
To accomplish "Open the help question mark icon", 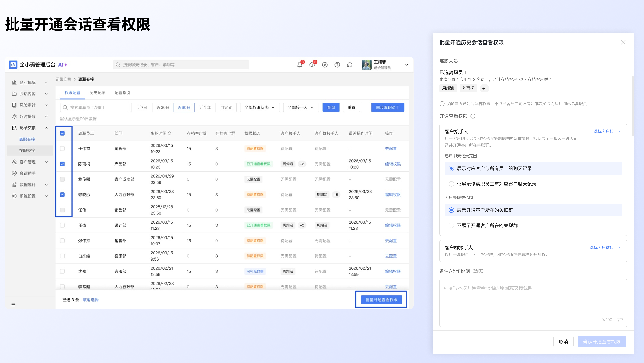I will coord(337,65).
